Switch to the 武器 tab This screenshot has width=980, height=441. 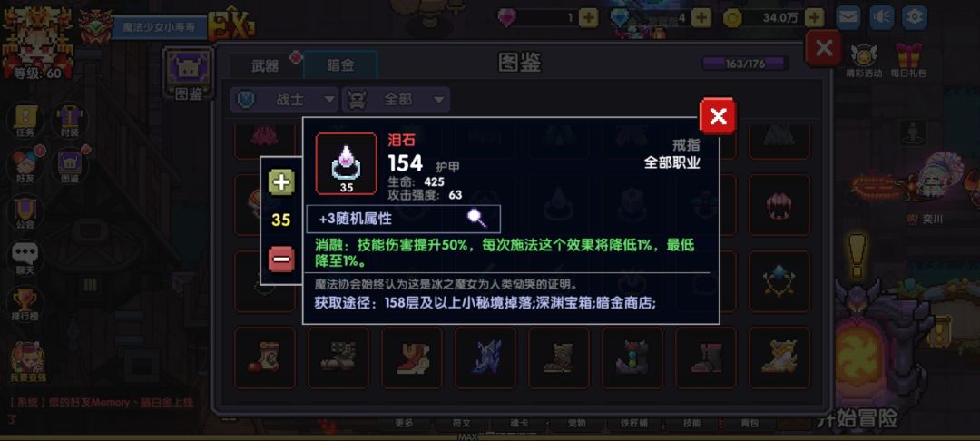click(x=265, y=65)
